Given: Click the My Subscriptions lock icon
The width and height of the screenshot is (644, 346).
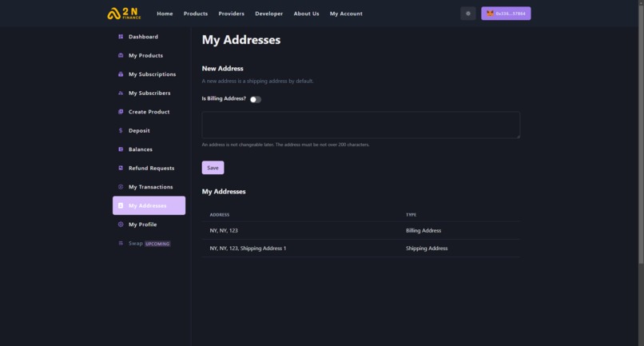Looking at the screenshot, I should coord(121,74).
